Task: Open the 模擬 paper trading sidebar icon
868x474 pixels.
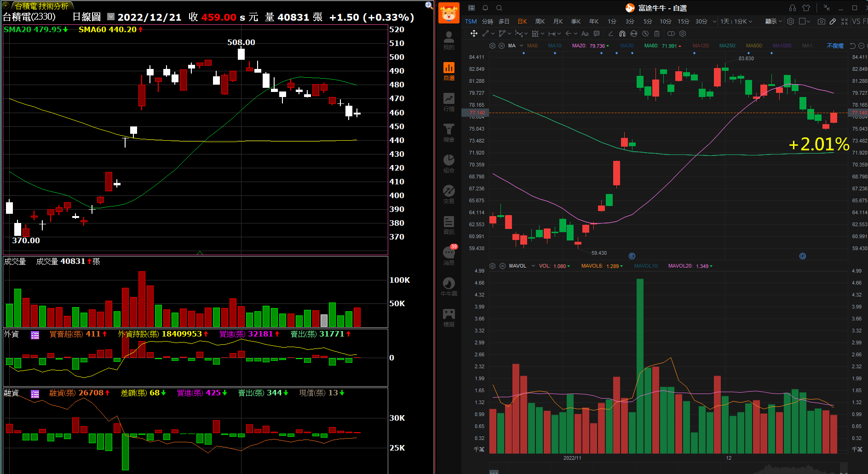Action: (x=448, y=318)
